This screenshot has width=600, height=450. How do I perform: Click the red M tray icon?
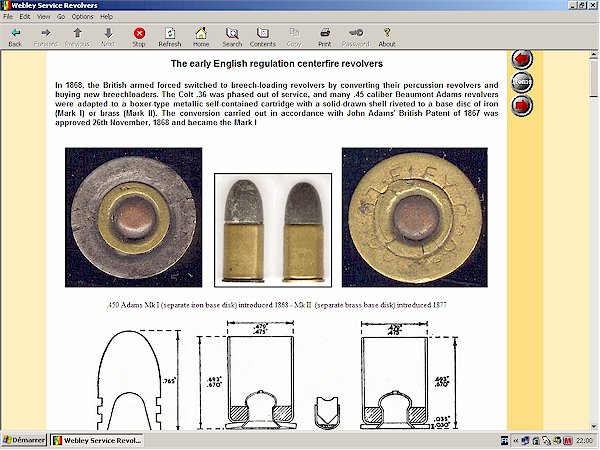[x=567, y=441]
